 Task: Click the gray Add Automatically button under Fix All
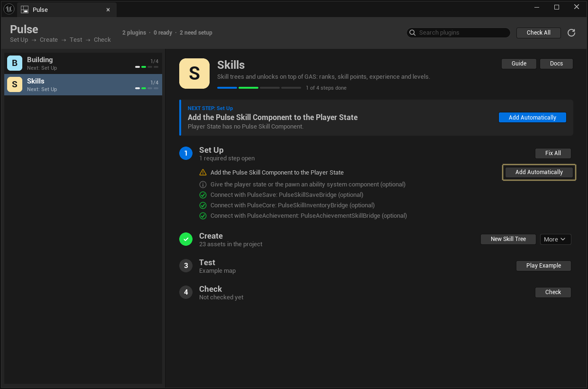[539, 172]
